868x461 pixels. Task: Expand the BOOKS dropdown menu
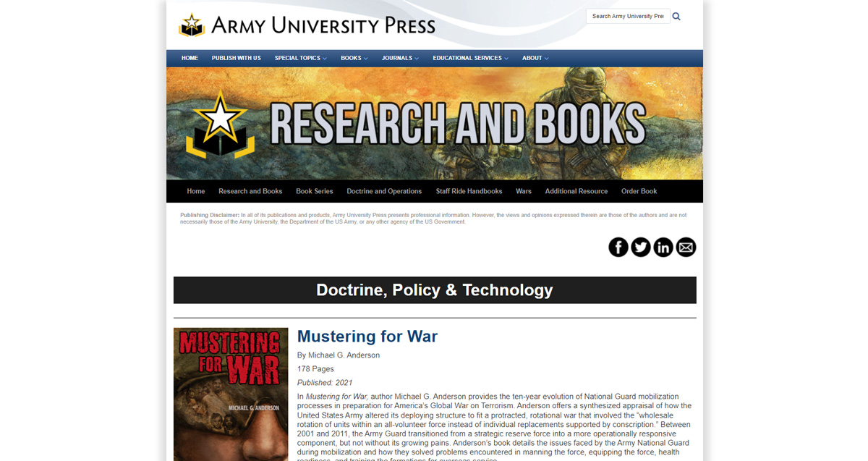tap(354, 58)
